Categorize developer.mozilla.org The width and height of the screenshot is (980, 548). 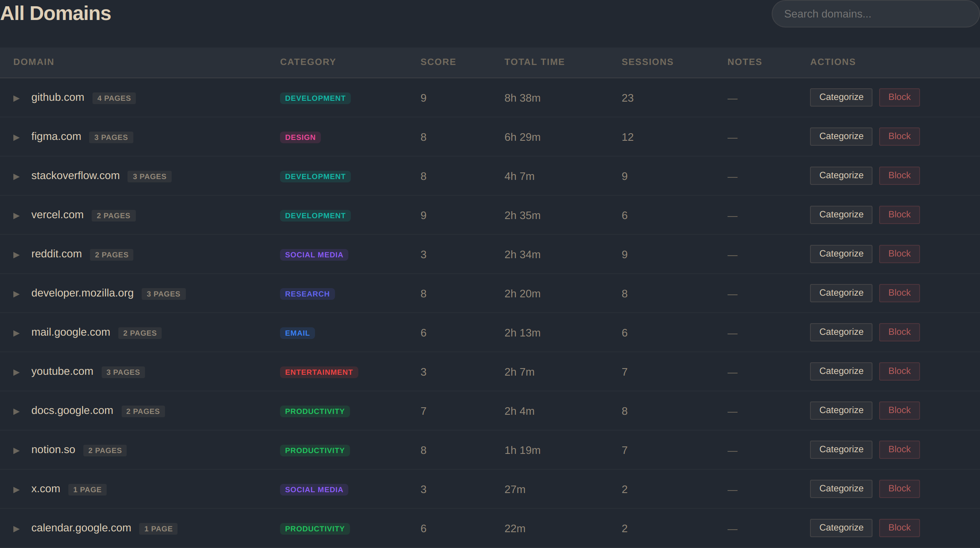841,293
